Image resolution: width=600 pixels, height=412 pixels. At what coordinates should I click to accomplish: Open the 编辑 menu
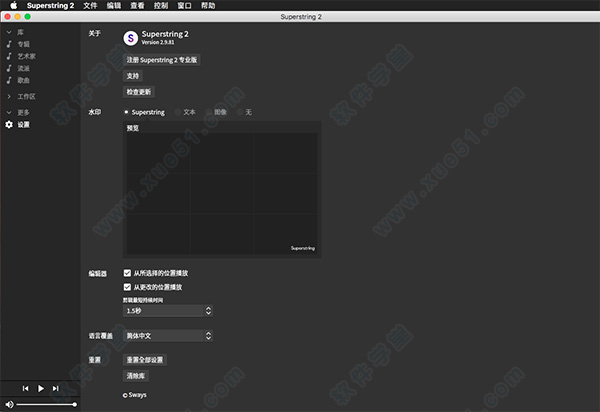(114, 5)
